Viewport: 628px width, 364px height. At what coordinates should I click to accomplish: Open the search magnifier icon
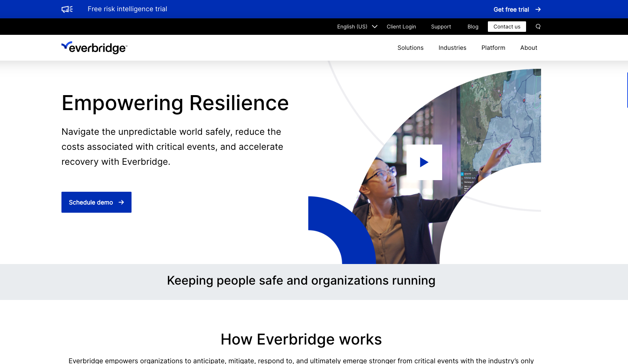538,27
